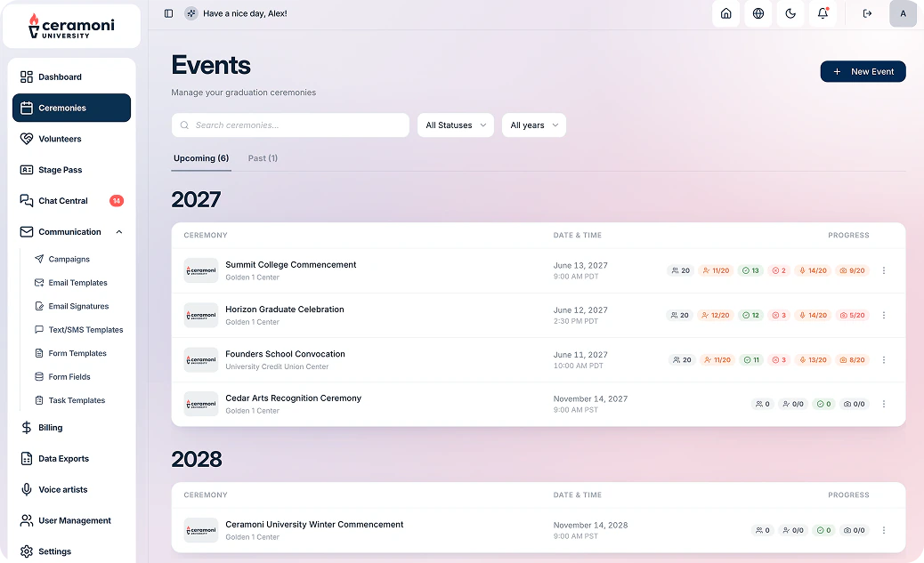Screen dimensions: 924x563
Task: Click the Ceramoni University logo
Action: (71, 26)
